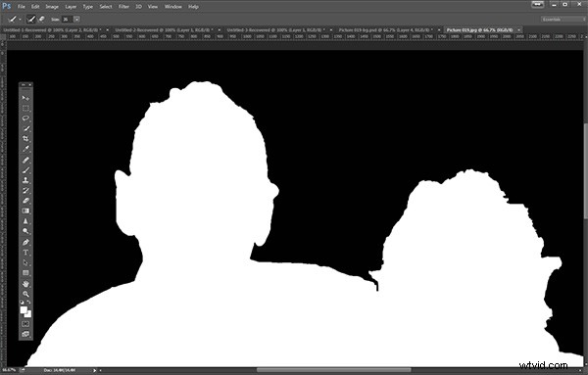Open the Essentials workspace dropdown
Image resolution: width=588 pixels, height=375 pixels.
[563, 20]
